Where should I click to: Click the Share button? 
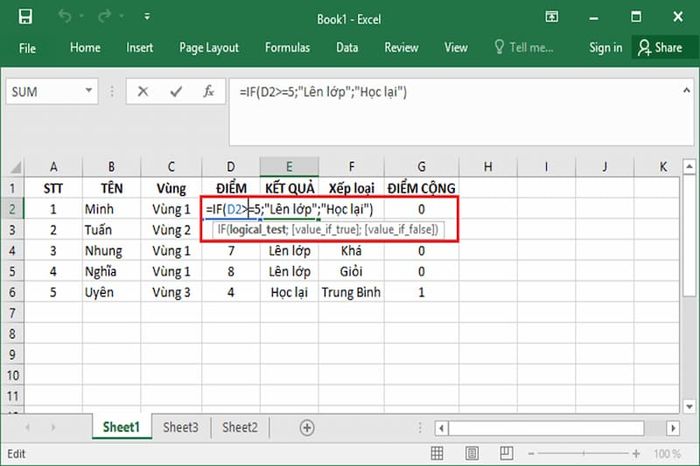pos(661,48)
